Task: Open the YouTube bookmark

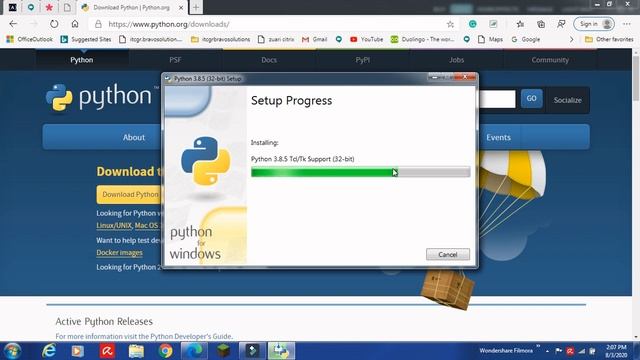Action: tap(367, 39)
